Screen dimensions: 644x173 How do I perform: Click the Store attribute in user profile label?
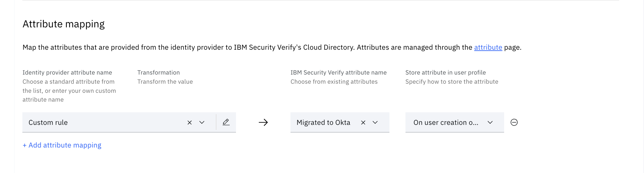click(446, 73)
